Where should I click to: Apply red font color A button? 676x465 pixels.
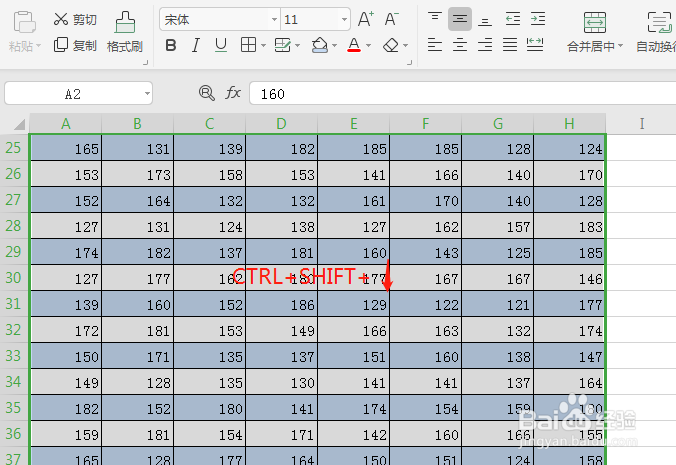(354, 45)
